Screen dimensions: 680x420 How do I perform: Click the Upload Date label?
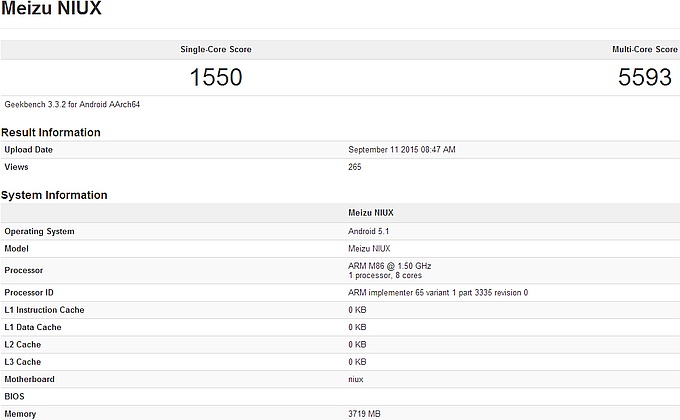(28, 150)
